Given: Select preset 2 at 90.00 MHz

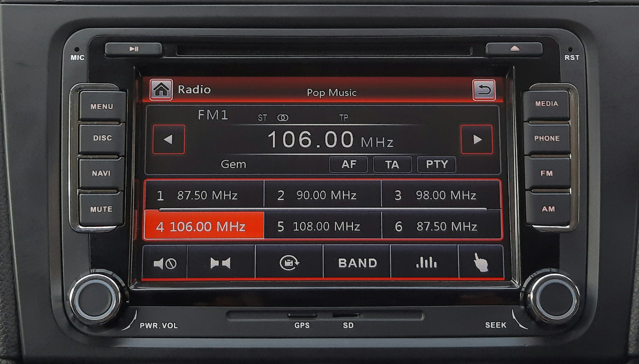Looking at the screenshot, I should point(322,195).
